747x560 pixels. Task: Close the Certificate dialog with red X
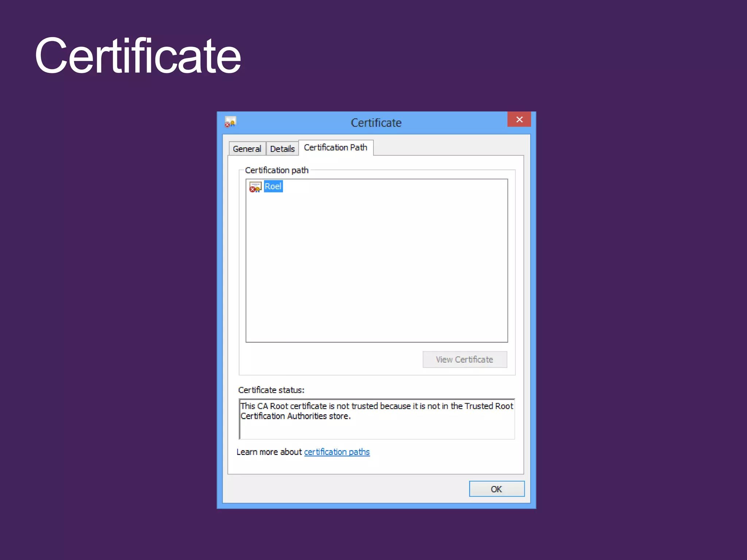coord(519,120)
